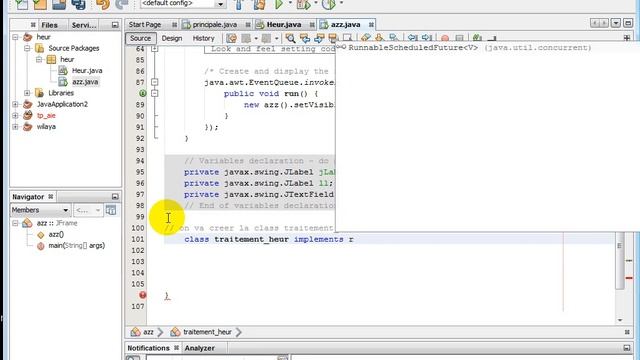Screen dimensions: 640x360
Task: Open Navigator filter icon beside Members
Action: 111,210
